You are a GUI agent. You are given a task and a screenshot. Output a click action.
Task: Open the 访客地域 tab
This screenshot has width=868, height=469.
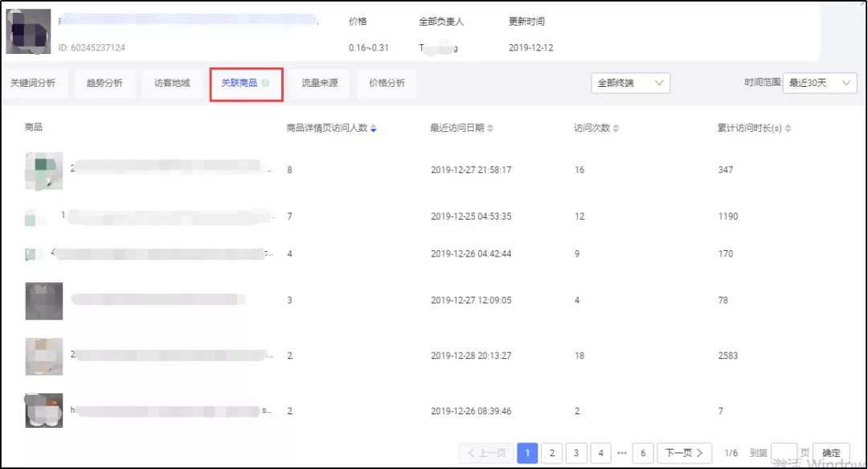tap(171, 83)
